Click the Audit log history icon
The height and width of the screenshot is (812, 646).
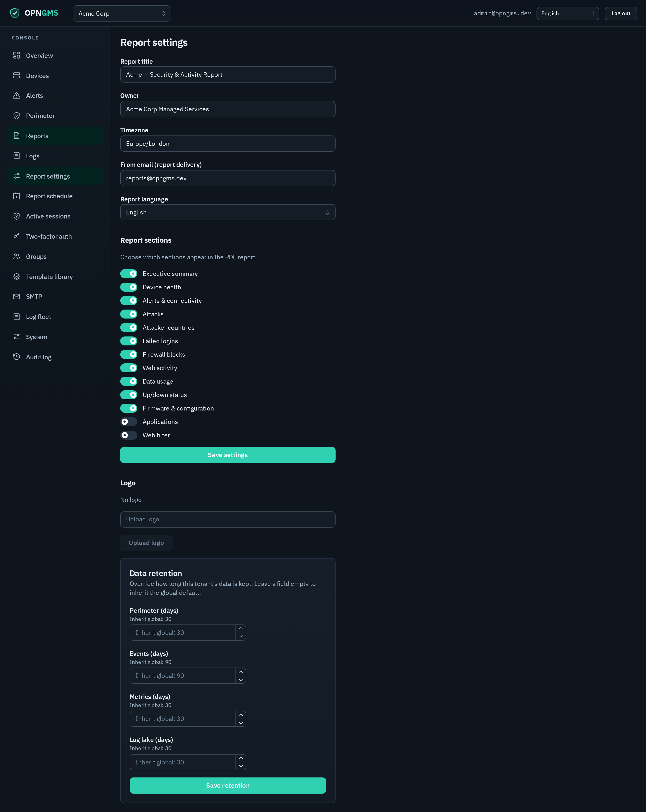[17, 357]
